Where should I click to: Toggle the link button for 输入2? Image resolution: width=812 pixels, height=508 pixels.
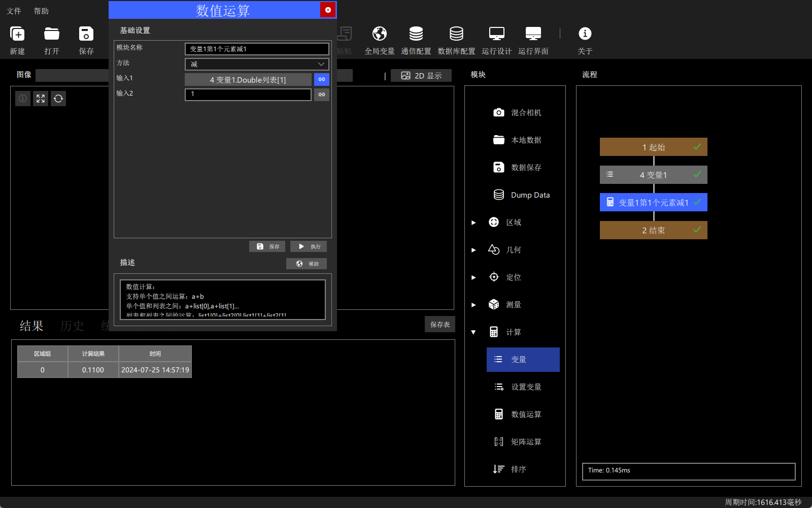(x=322, y=94)
